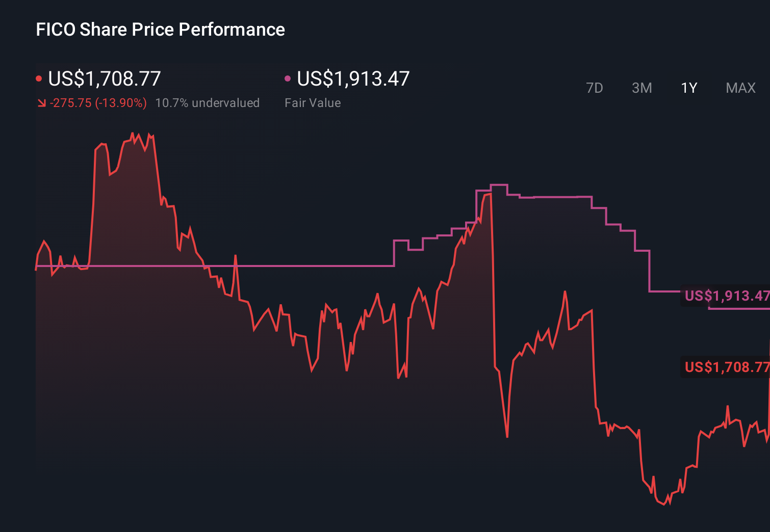Select the Fair Value caption text

pyautogui.click(x=313, y=103)
